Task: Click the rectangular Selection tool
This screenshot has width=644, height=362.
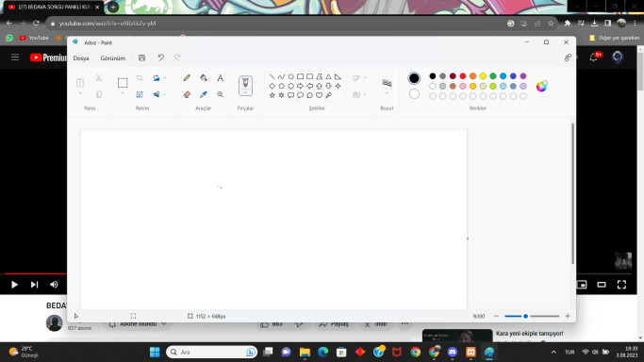Action: 123,83
